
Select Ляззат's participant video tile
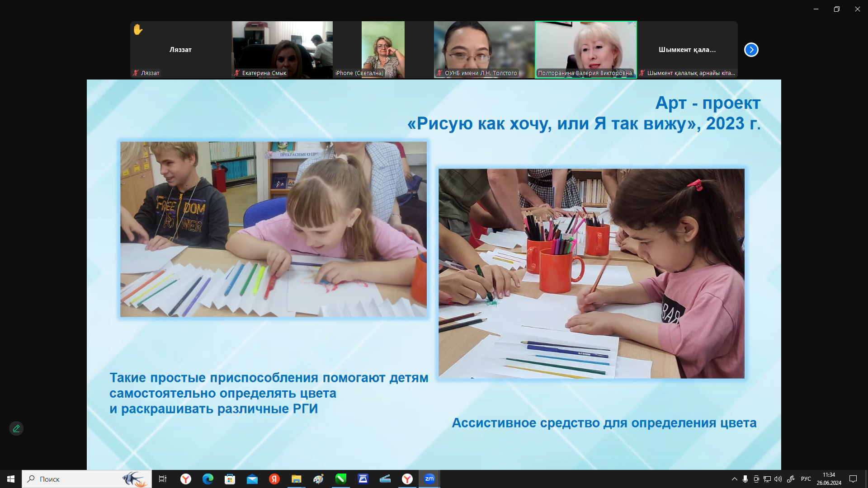180,50
